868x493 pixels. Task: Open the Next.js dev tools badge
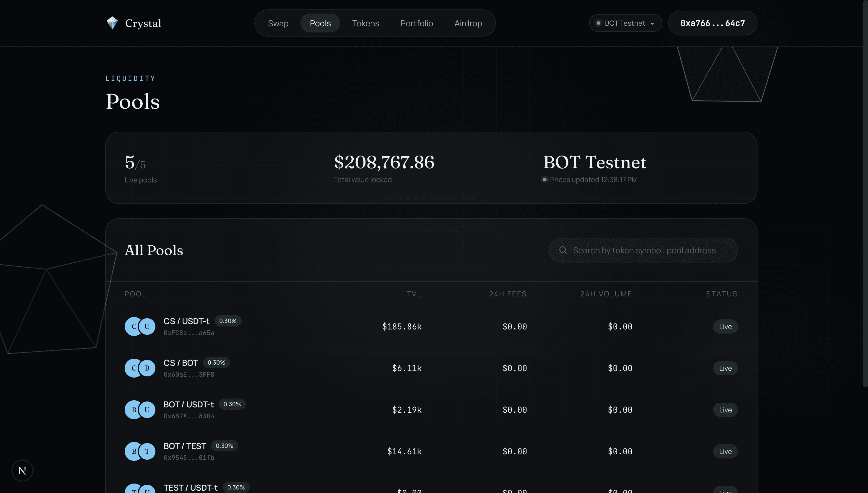[x=22, y=470]
